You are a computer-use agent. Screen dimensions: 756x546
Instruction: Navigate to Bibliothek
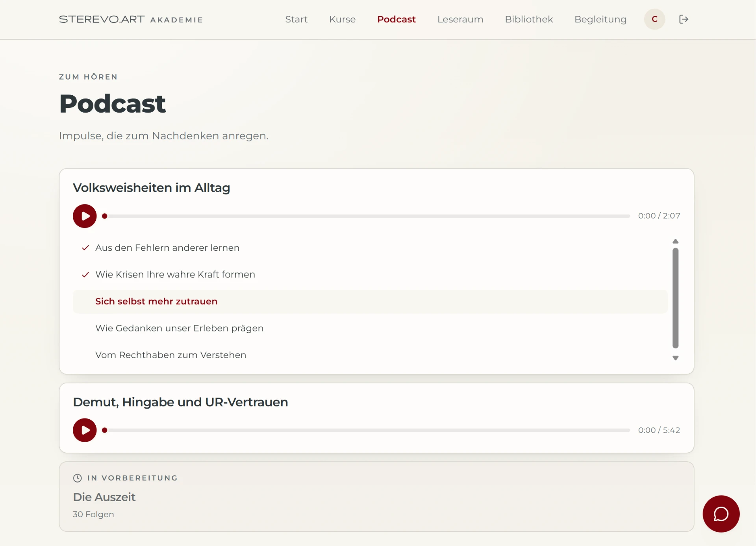pyautogui.click(x=528, y=19)
